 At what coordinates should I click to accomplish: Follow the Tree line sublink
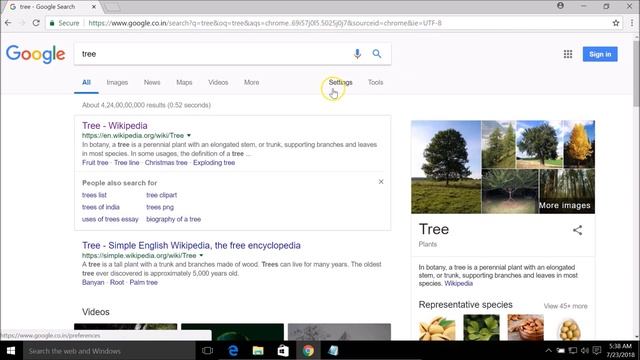127,162
